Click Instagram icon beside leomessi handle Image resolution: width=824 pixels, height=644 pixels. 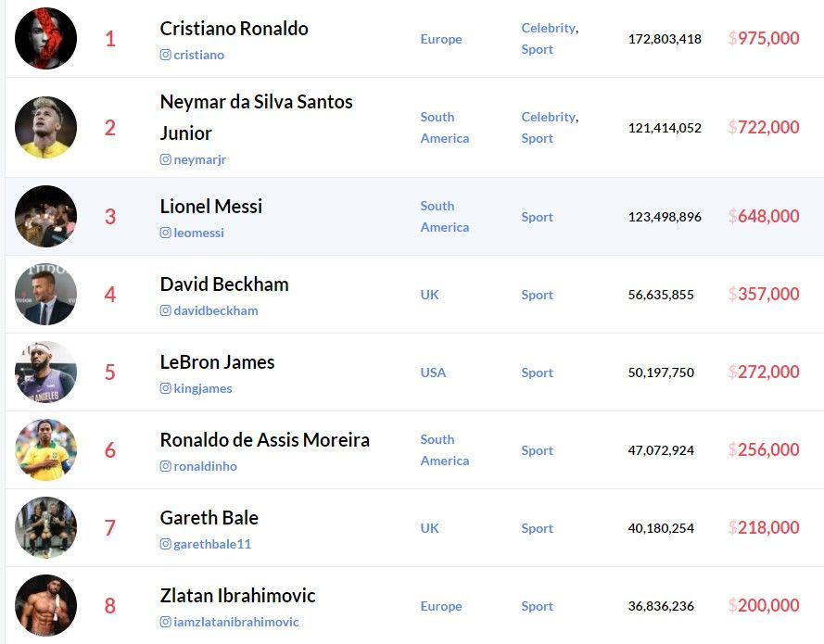[x=166, y=233]
